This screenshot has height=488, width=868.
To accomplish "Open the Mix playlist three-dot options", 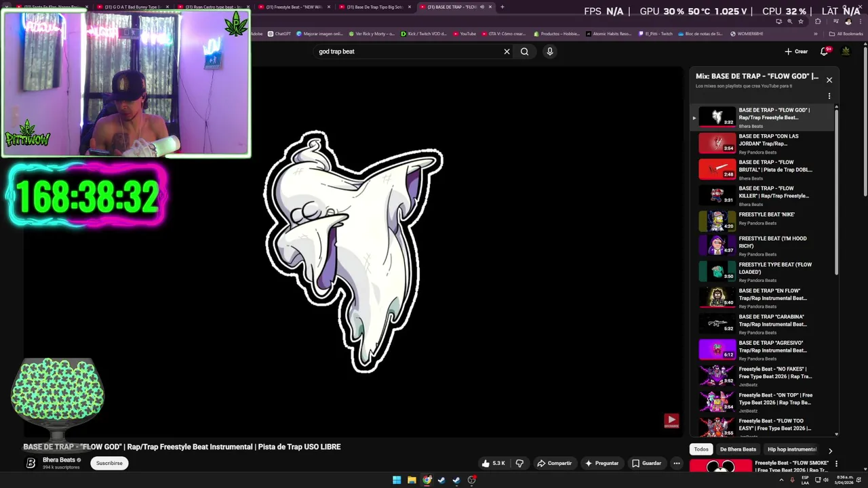I will click(829, 96).
